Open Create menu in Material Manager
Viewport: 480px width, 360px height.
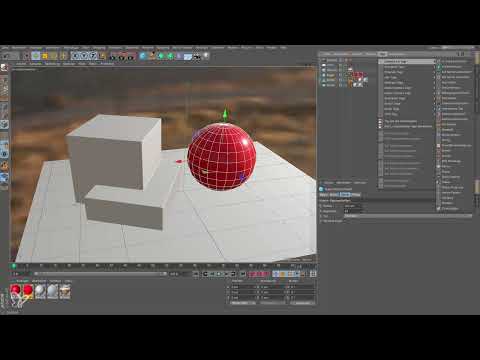(x=22, y=281)
